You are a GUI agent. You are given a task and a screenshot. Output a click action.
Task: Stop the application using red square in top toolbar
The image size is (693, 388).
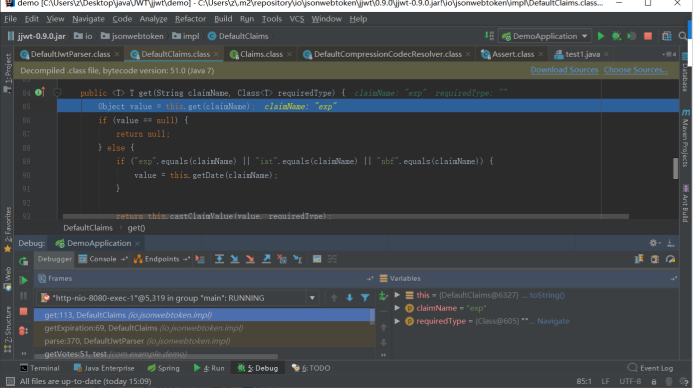tap(648, 36)
